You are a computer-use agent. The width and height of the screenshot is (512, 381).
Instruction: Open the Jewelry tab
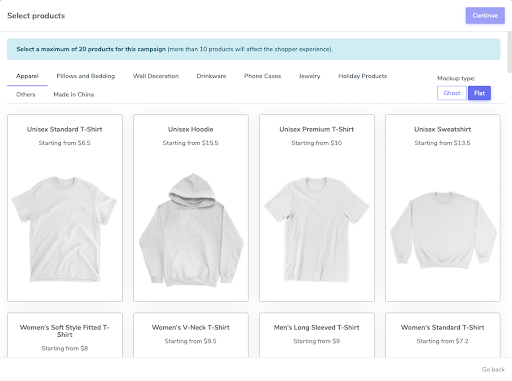pos(309,76)
